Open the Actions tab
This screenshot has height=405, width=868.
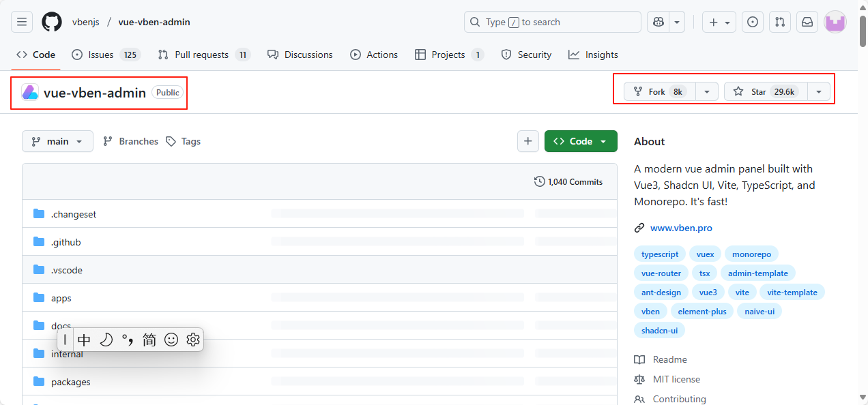[x=374, y=55]
